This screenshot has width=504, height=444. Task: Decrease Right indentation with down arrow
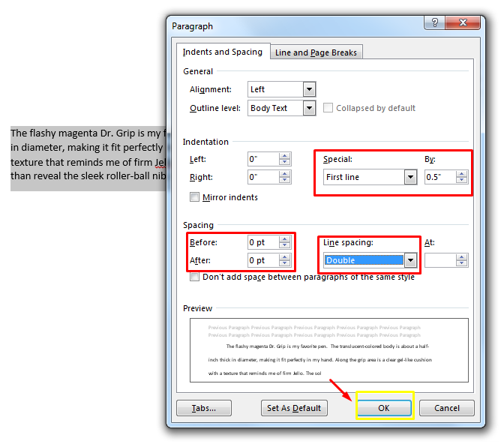tap(284, 180)
